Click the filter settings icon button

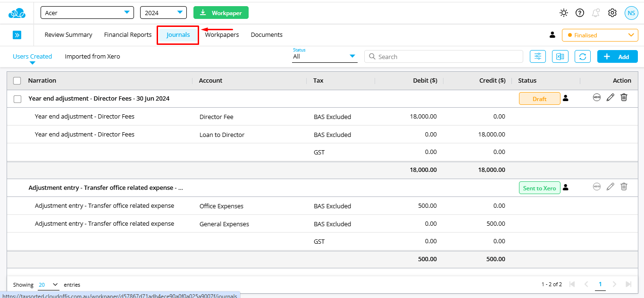[538, 57]
